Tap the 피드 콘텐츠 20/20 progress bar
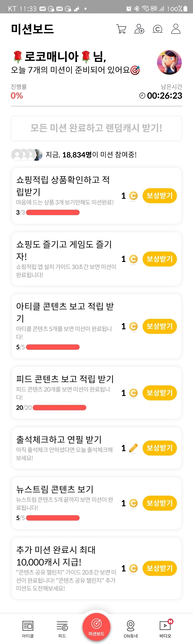This screenshot has width=193, height=644. pyautogui.click(x=59, y=408)
